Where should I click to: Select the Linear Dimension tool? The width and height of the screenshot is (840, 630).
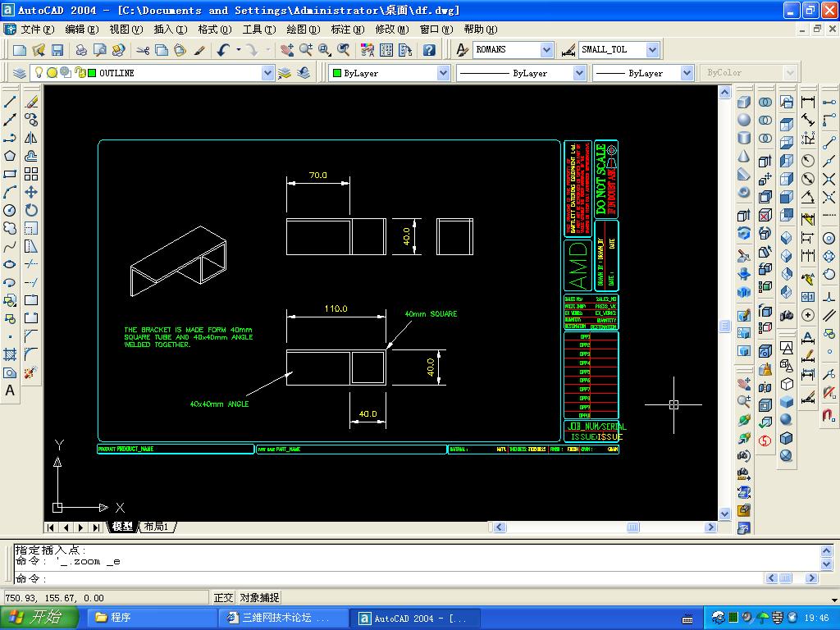click(x=808, y=102)
